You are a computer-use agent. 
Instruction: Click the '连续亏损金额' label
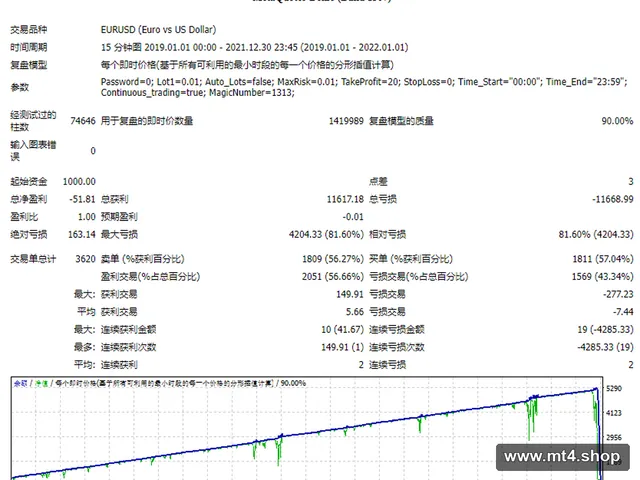(x=397, y=329)
